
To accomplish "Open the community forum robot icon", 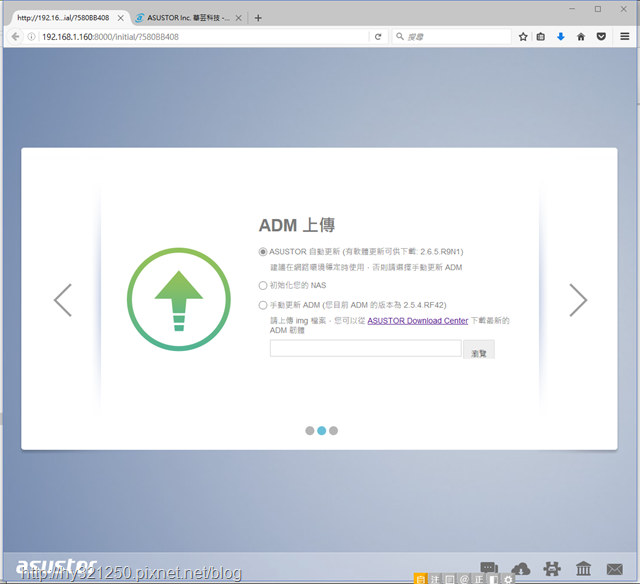I will click(552, 568).
